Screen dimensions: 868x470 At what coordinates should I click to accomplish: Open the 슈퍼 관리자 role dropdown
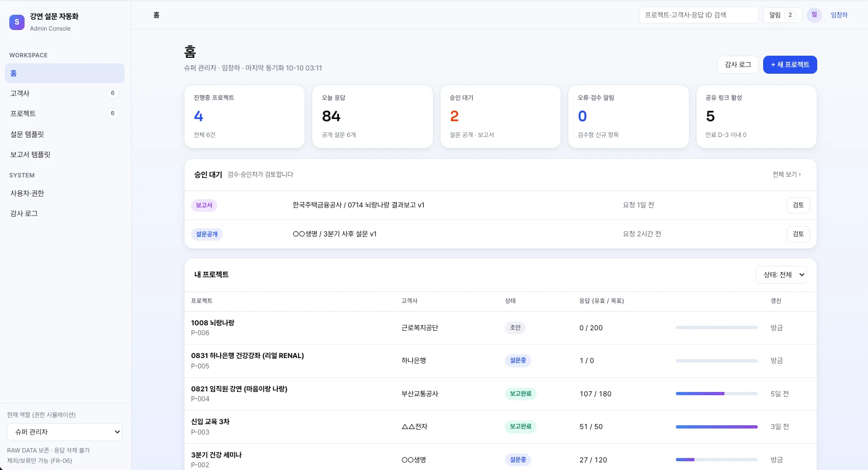pyautogui.click(x=64, y=432)
